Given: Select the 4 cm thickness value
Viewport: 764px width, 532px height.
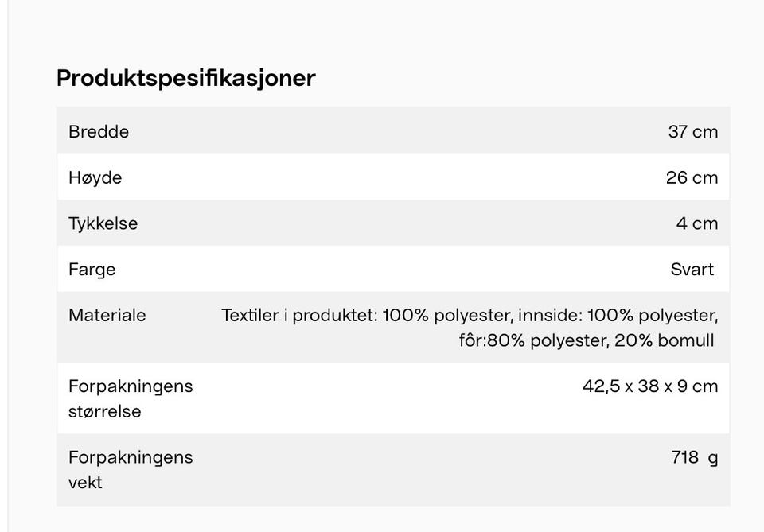Looking at the screenshot, I should click(696, 223).
